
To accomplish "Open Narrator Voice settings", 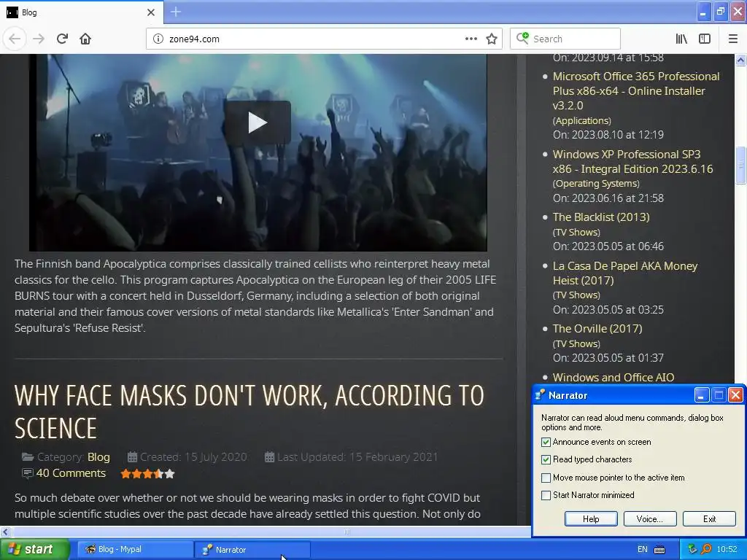I will click(x=650, y=518).
